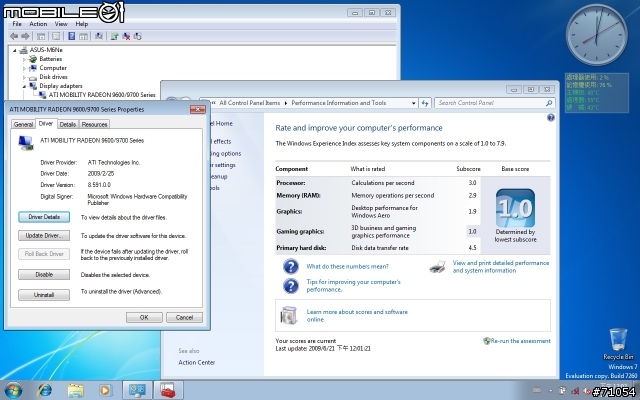The width and height of the screenshot is (640, 400).
Task: Open 'What do these numbers mean?' link
Action: [x=347, y=267]
